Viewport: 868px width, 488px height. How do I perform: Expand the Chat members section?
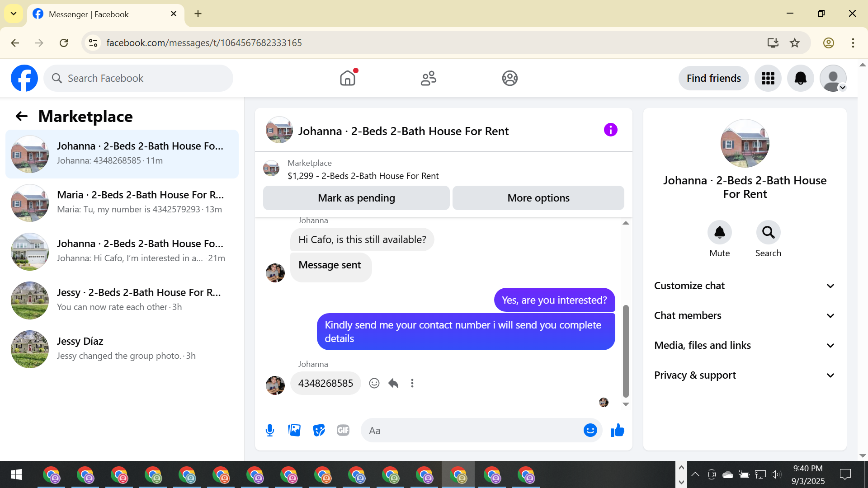point(745,315)
